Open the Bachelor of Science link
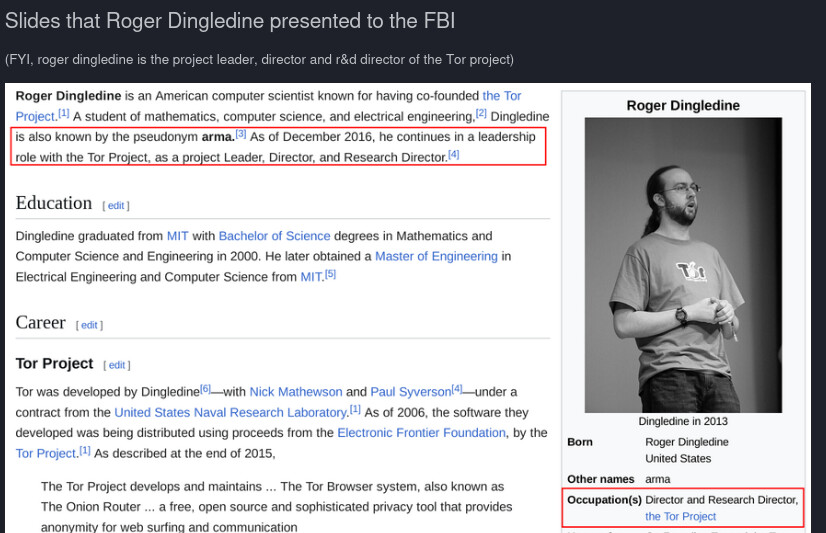 (274, 236)
